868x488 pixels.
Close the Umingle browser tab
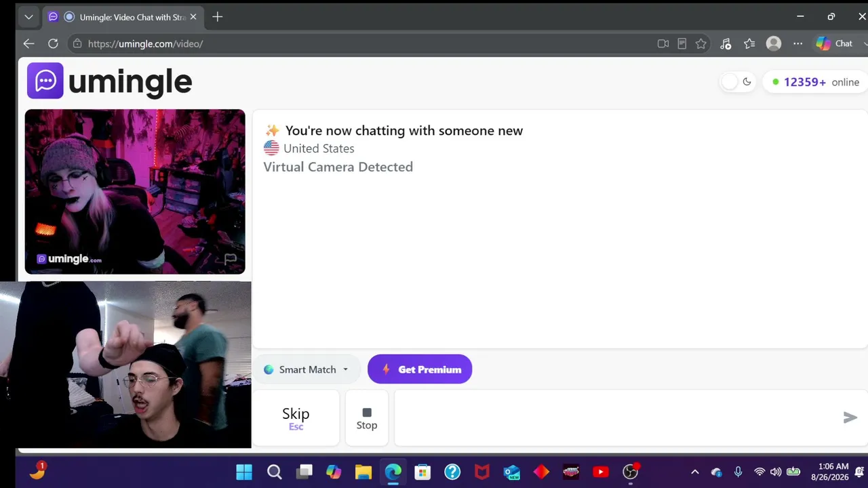(193, 17)
